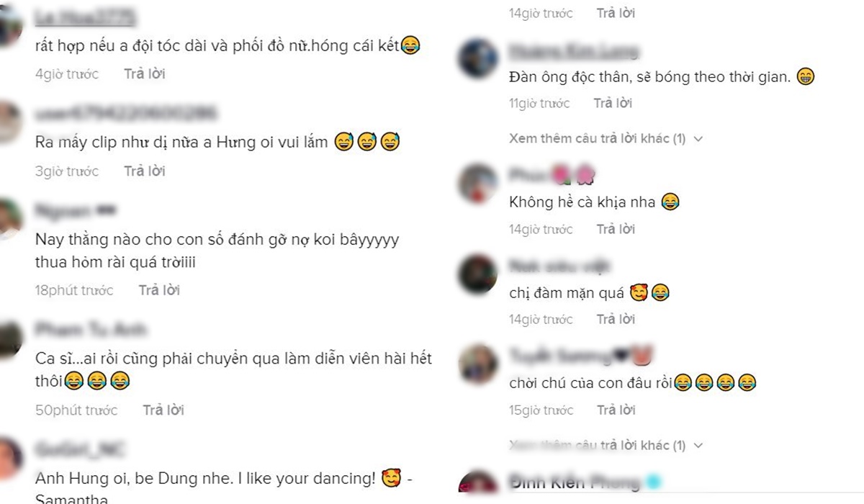Click the '18phút trước' timestamp
The height and width of the screenshot is (504, 864).
coord(74,290)
